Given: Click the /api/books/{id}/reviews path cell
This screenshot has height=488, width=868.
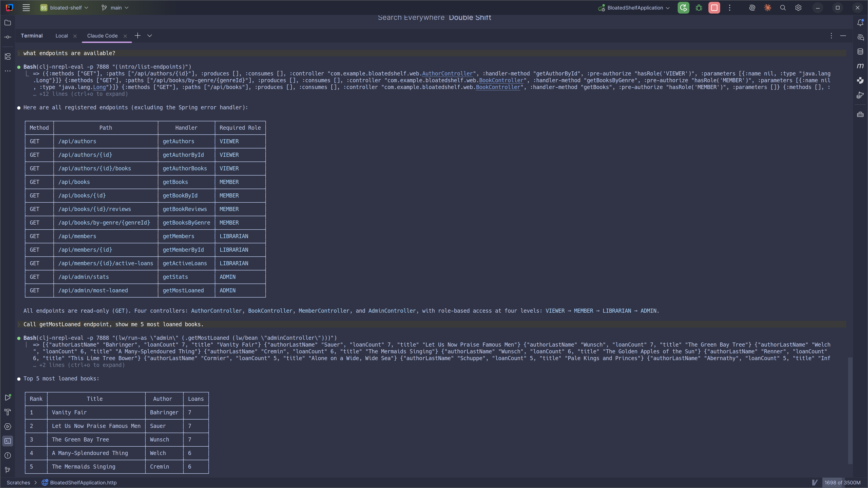Looking at the screenshot, I should pyautogui.click(x=106, y=209).
